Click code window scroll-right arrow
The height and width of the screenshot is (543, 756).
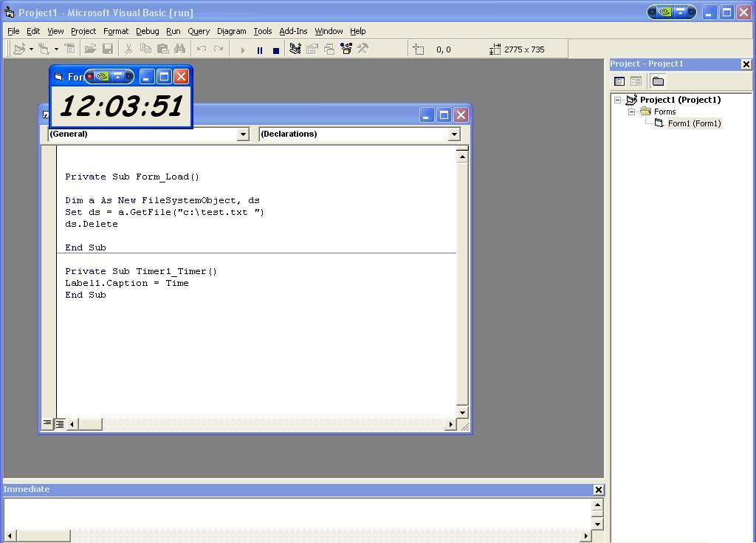point(450,424)
